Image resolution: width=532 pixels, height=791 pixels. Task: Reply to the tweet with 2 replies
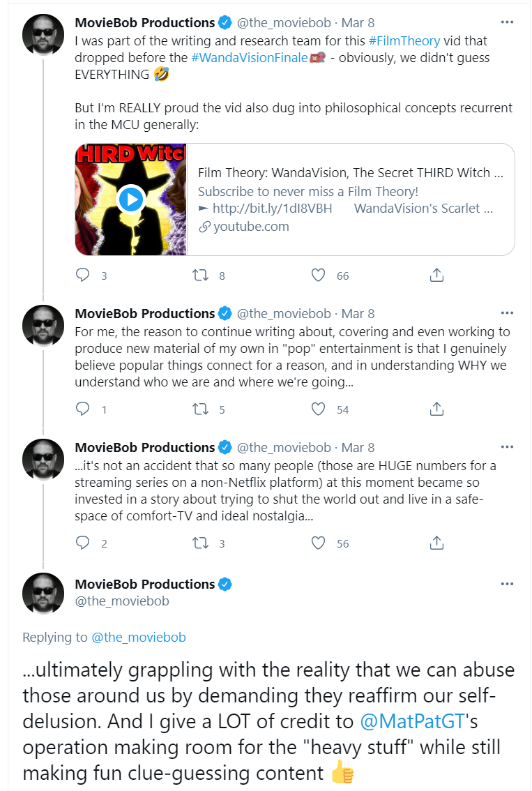tap(83, 542)
